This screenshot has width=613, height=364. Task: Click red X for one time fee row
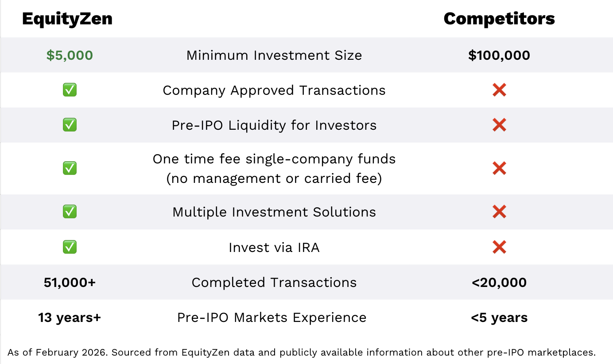pos(499,168)
